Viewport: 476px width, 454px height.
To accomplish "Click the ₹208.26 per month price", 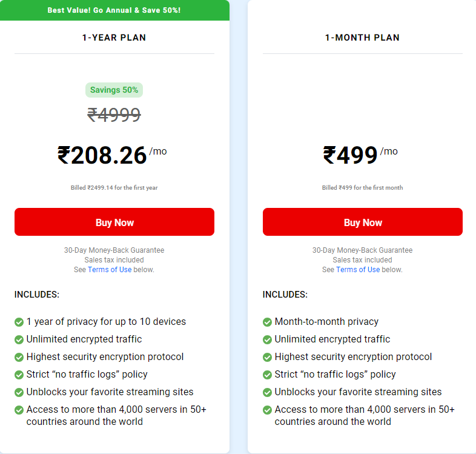I will pos(102,155).
